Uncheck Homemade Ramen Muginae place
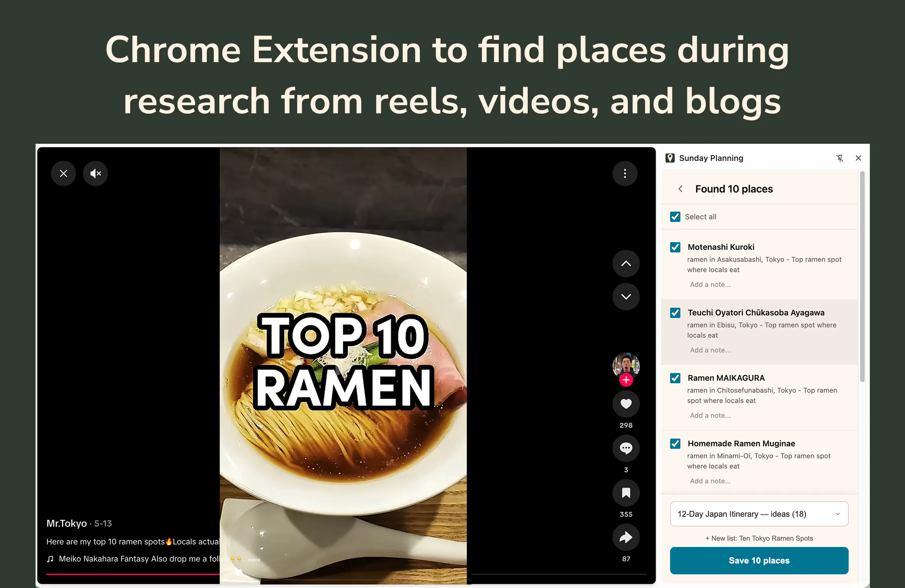This screenshot has height=588, width=905. pyautogui.click(x=675, y=444)
